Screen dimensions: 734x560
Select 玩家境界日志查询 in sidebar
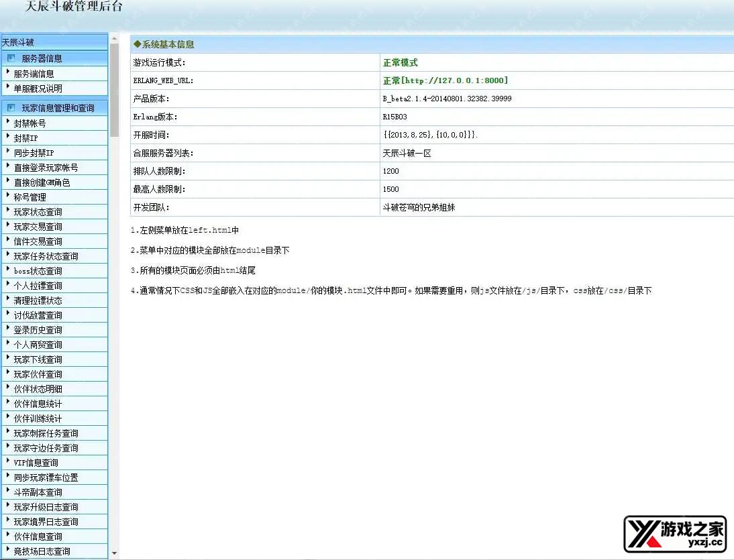tap(46, 522)
